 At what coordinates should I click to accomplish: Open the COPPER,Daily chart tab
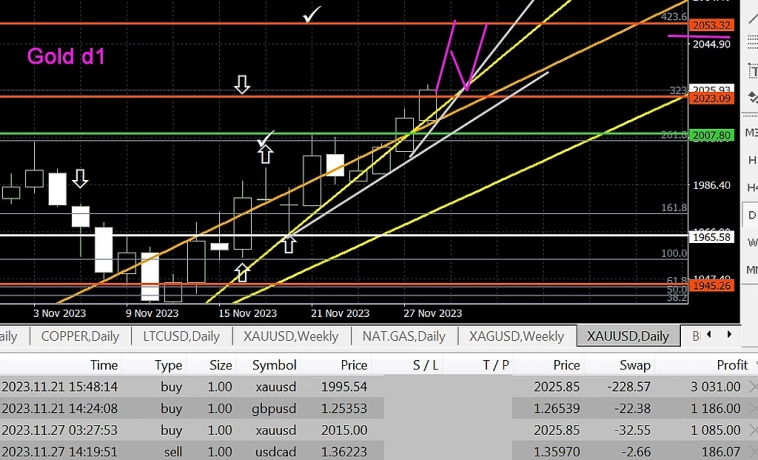click(80, 336)
